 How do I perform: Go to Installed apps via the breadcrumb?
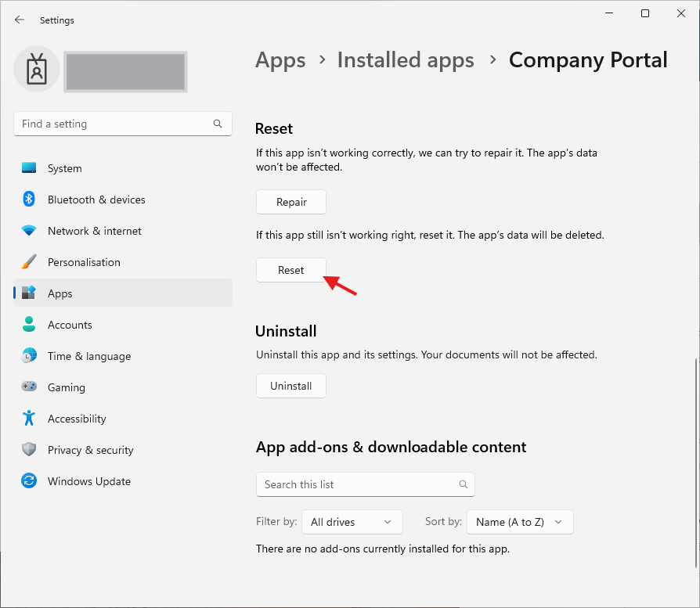(406, 59)
